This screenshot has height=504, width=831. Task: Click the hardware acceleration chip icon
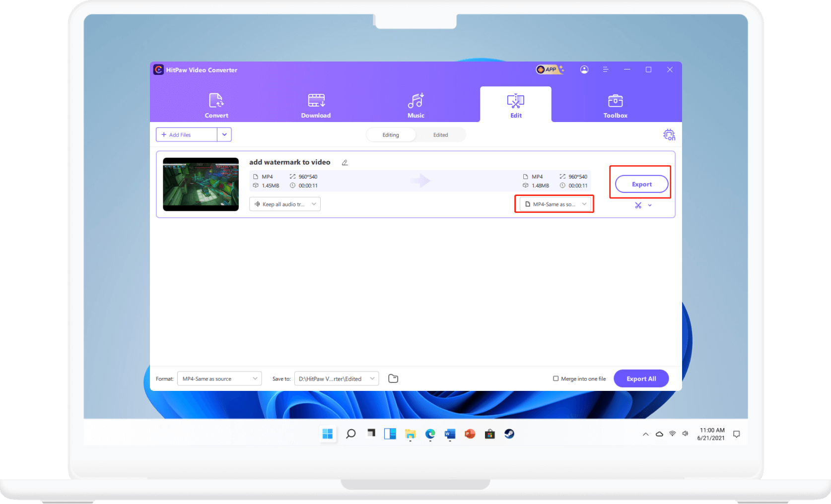(669, 134)
